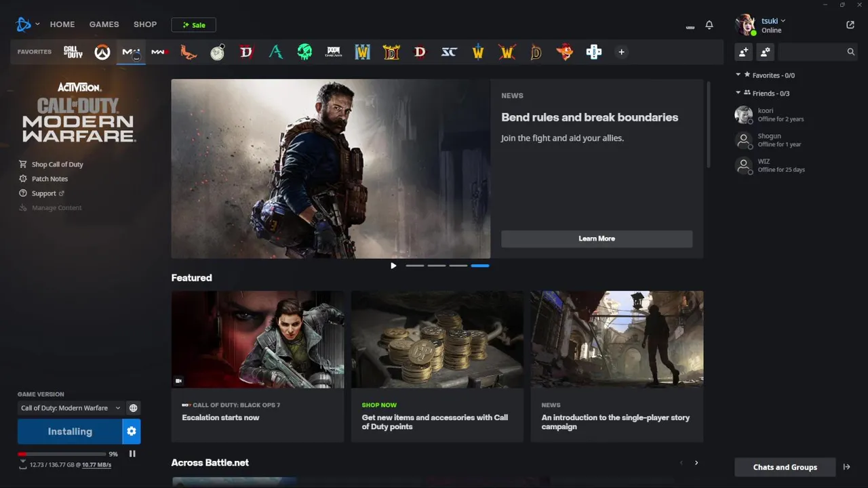Pop out the social panel icon
This screenshot has width=868, height=488.
(x=850, y=25)
